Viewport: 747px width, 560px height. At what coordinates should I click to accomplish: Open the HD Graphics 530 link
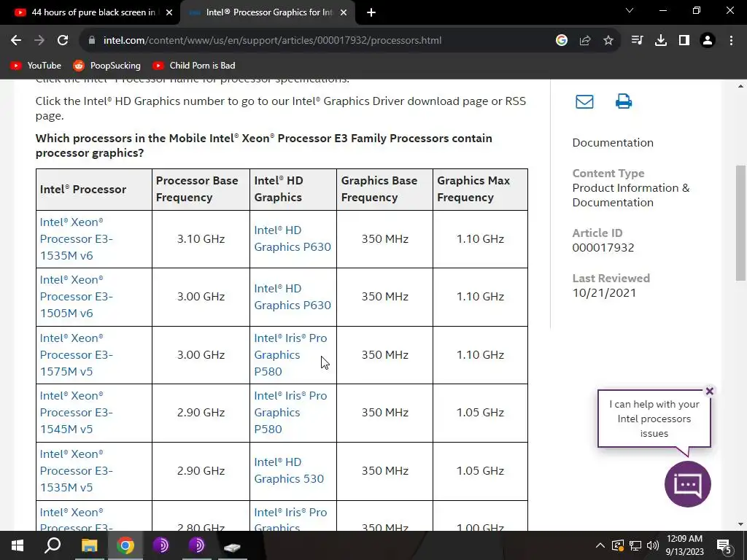pyautogui.click(x=289, y=470)
